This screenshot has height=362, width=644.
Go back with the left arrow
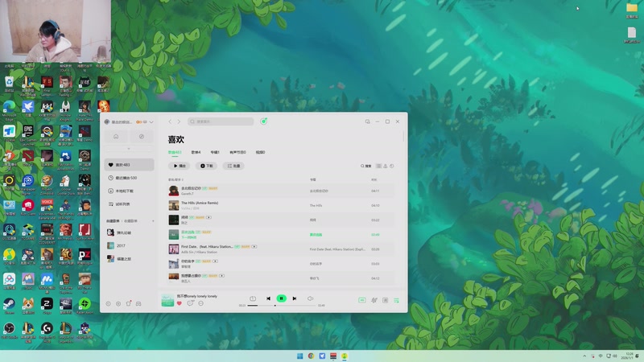[x=170, y=121]
